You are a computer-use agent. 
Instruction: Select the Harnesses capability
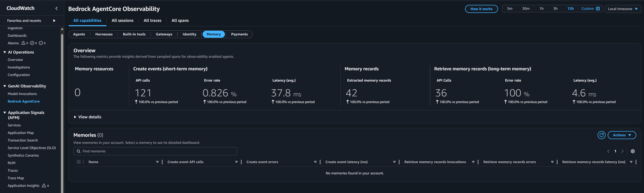[104, 34]
